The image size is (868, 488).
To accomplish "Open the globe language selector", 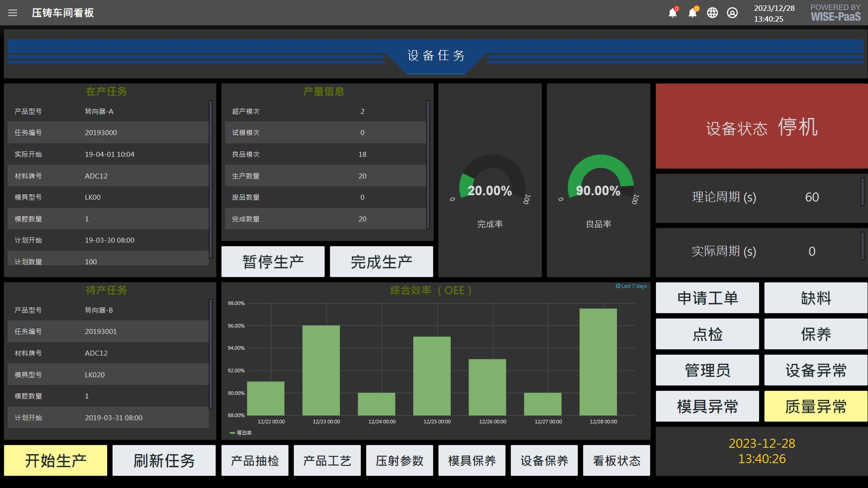I will click(712, 13).
